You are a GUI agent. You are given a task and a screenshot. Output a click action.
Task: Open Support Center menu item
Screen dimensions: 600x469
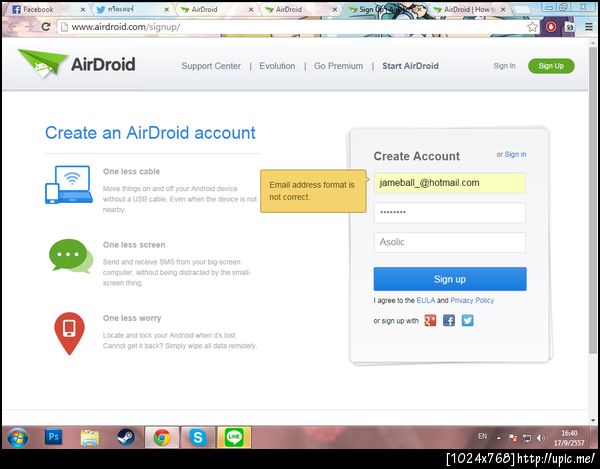click(211, 66)
